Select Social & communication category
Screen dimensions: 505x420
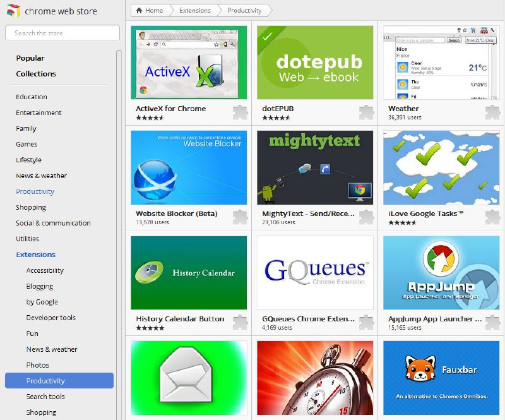tap(53, 223)
